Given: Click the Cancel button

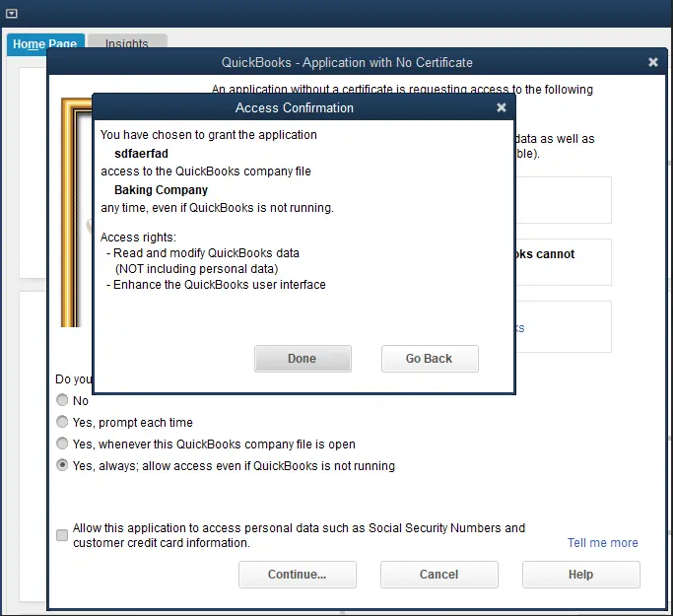Looking at the screenshot, I should [439, 575].
